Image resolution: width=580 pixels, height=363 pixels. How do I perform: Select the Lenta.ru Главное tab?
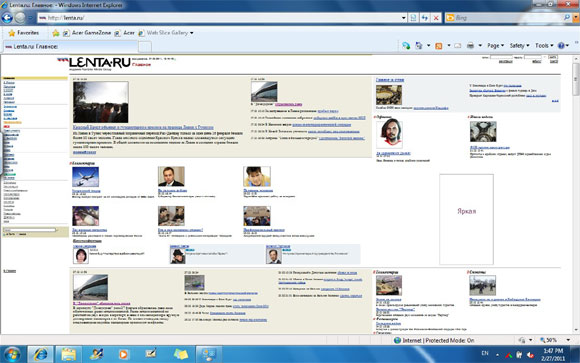tap(70, 47)
